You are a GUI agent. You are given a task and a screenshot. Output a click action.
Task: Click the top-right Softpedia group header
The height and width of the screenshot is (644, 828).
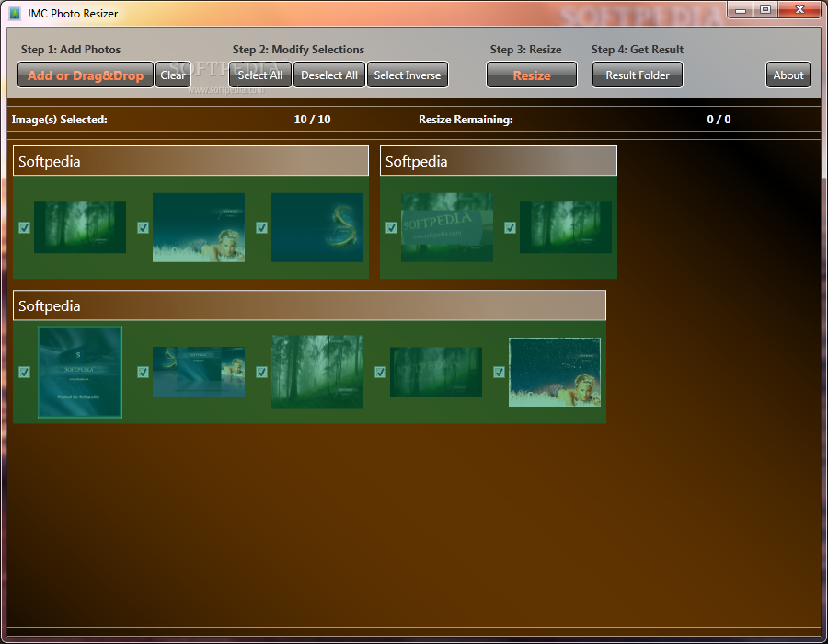499,161
